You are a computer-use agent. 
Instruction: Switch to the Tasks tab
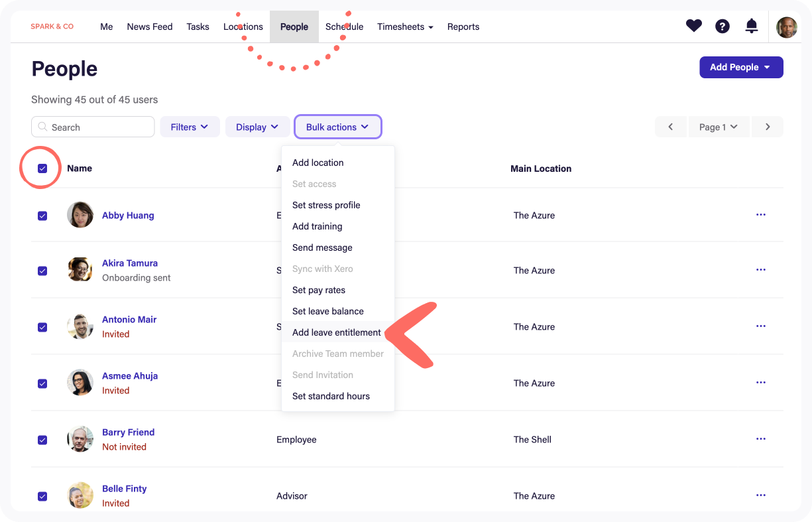point(198,27)
